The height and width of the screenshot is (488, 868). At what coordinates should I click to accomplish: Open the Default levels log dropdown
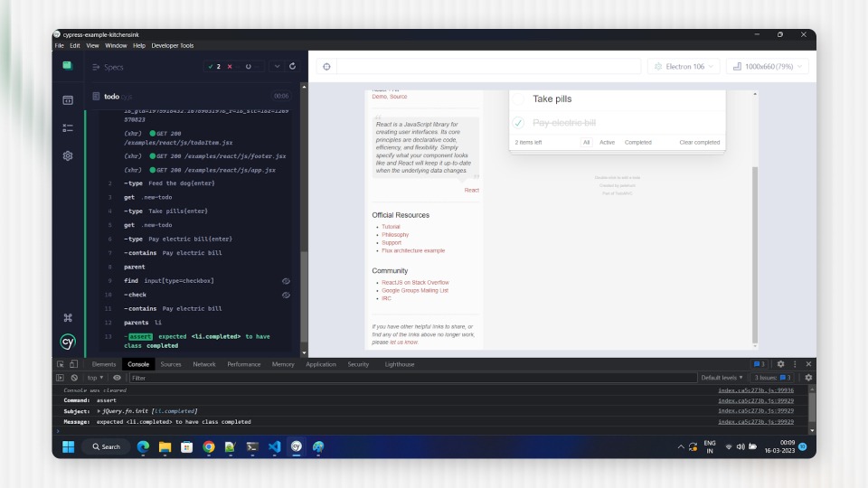(722, 378)
